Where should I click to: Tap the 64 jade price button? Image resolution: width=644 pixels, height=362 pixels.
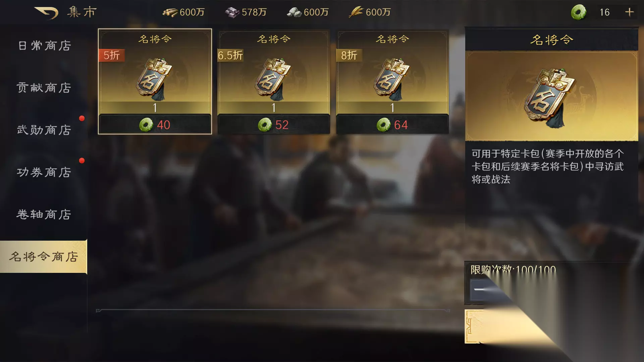click(392, 125)
